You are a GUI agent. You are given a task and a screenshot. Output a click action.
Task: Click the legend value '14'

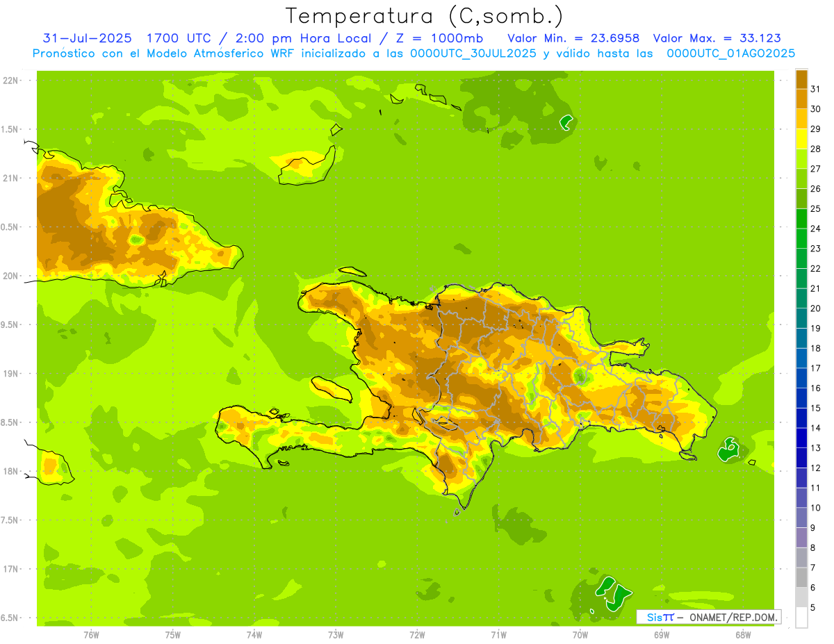(x=816, y=428)
